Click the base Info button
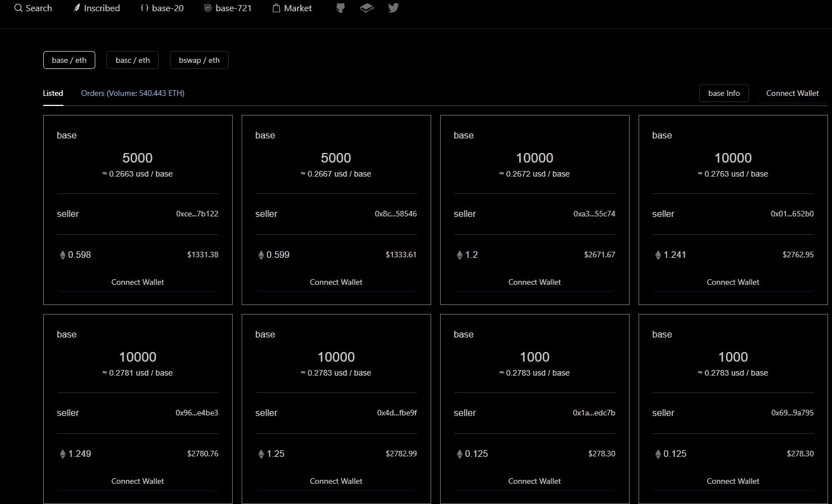 coord(724,93)
